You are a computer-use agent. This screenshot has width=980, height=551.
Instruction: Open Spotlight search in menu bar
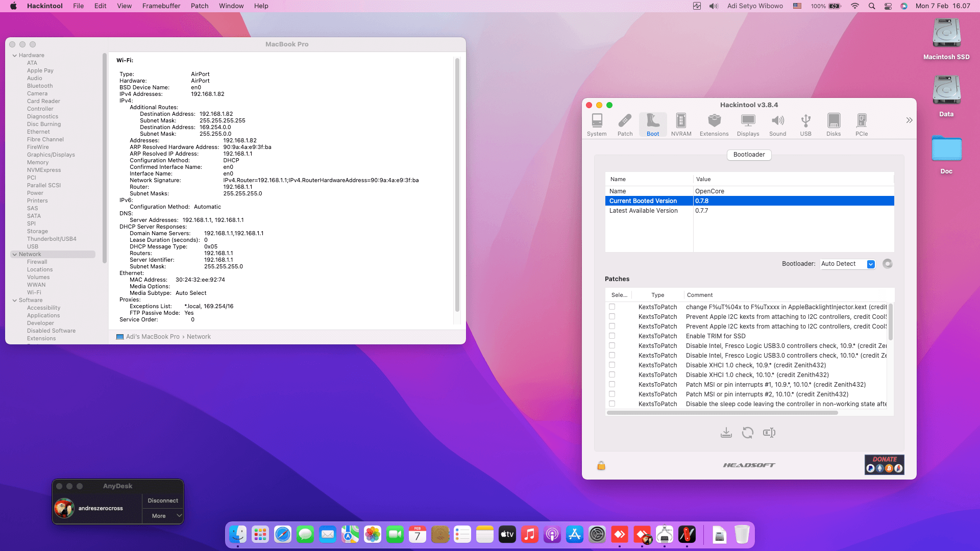pos(872,6)
